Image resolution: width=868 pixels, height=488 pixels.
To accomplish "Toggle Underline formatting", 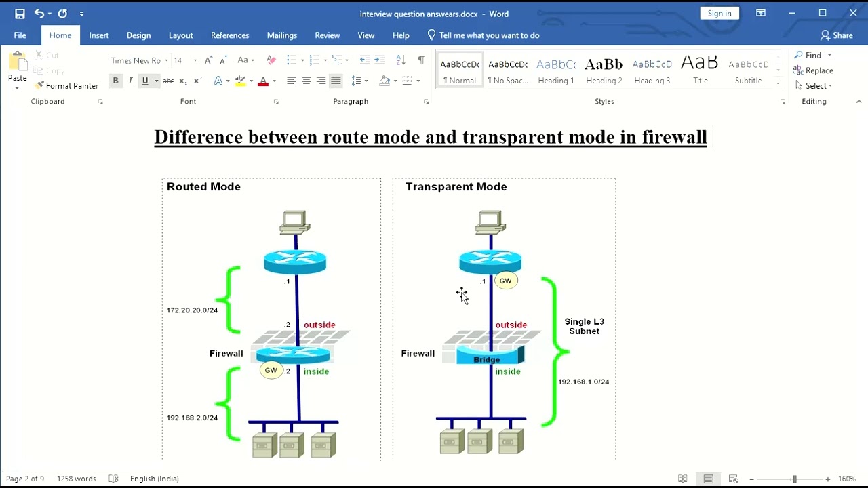I will [x=144, y=81].
